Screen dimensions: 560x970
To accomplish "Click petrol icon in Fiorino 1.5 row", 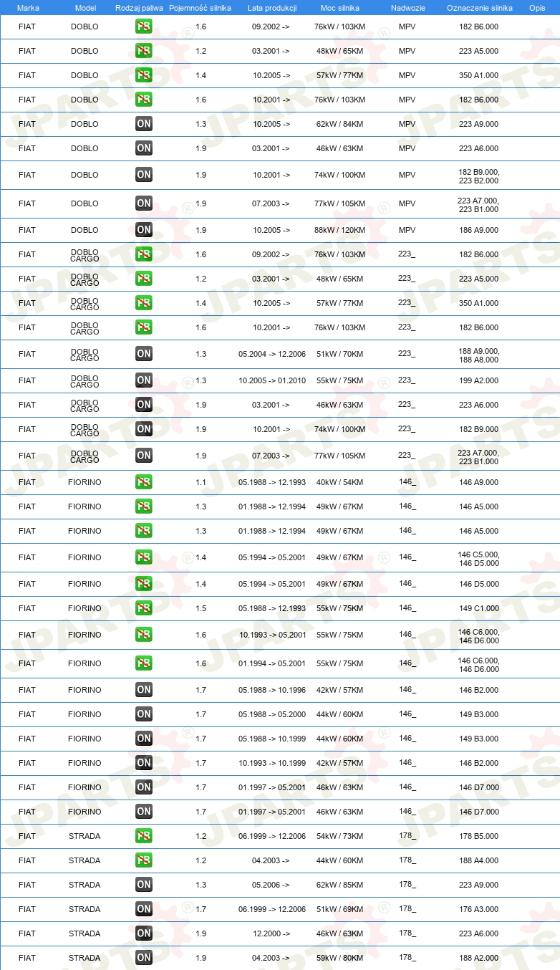I will tap(144, 608).
